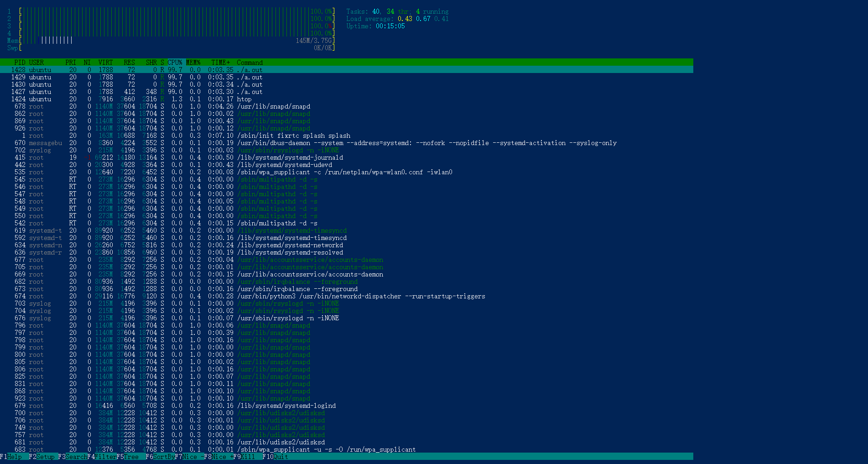Click F3 Search in the bottom bar
The height and width of the screenshot is (464, 868).
coord(73,457)
